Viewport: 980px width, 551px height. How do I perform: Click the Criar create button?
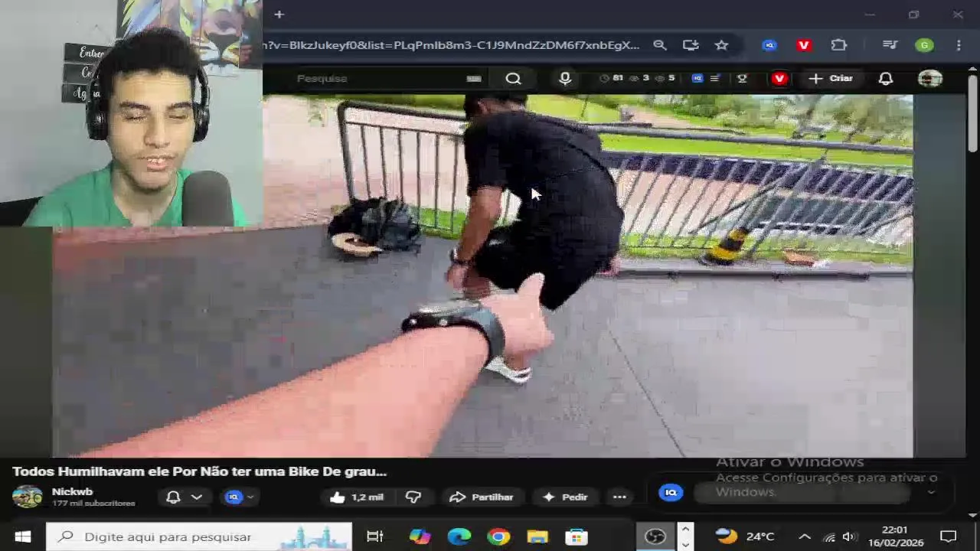(x=831, y=78)
